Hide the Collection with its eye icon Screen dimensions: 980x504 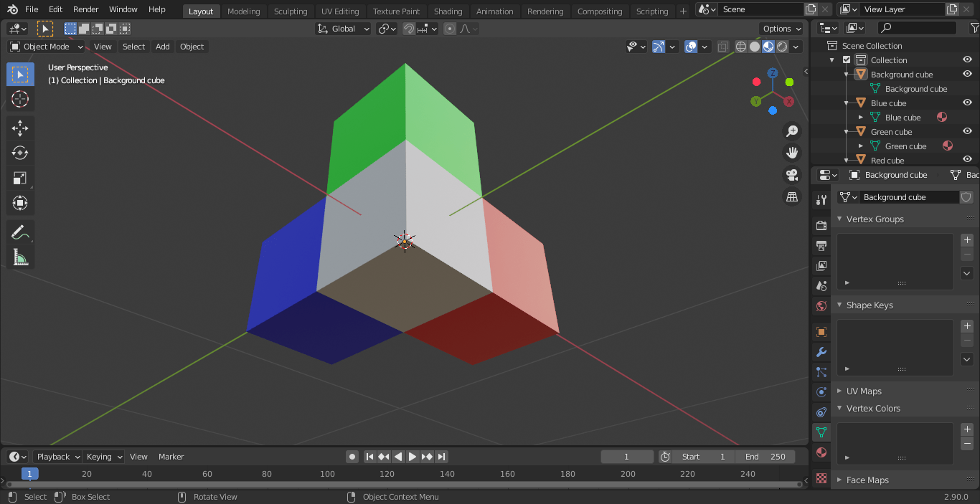coord(967,60)
